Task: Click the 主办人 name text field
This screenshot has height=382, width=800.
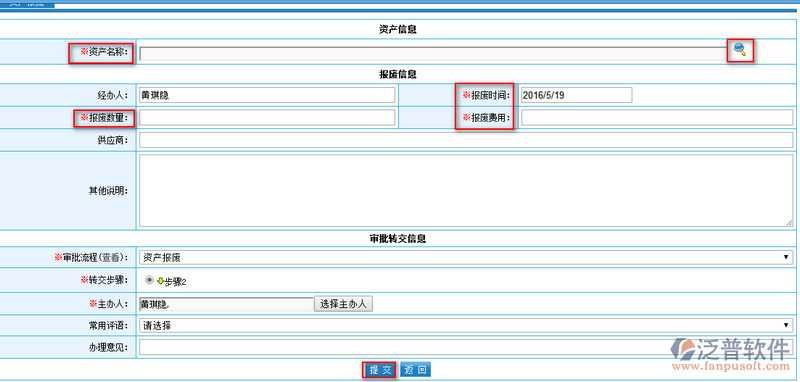Action: (226, 304)
